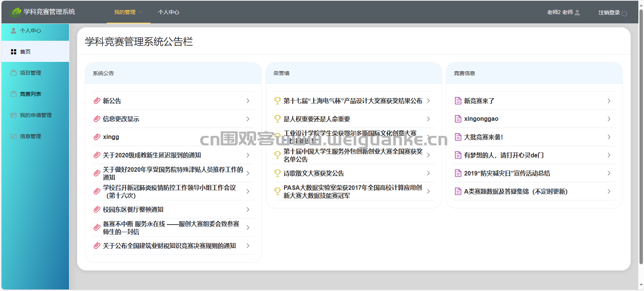
Task: Click the power icon next to 注销登录
Action: [624, 13]
